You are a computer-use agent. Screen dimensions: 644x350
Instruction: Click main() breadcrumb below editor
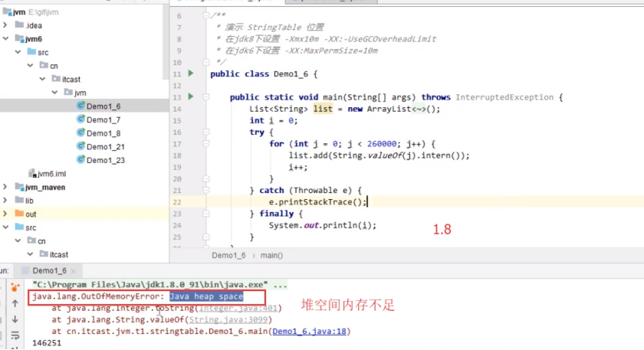(271, 255)
